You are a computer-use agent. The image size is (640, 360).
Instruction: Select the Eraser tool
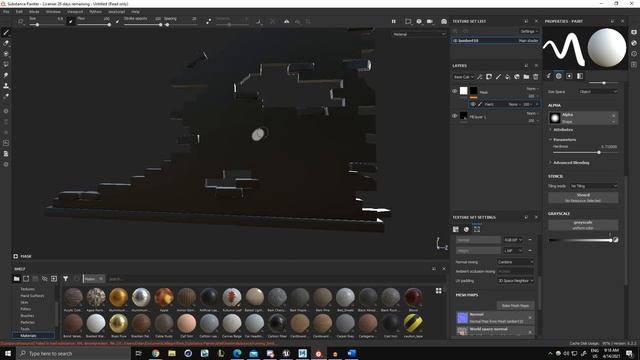[6, 43]
